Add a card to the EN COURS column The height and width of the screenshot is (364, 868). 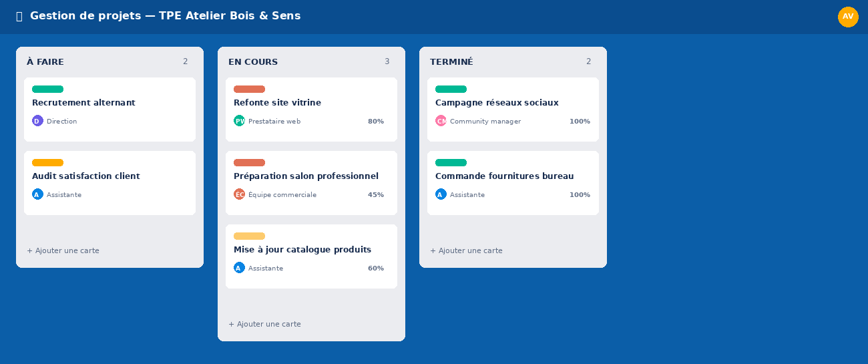coord(264,324)
